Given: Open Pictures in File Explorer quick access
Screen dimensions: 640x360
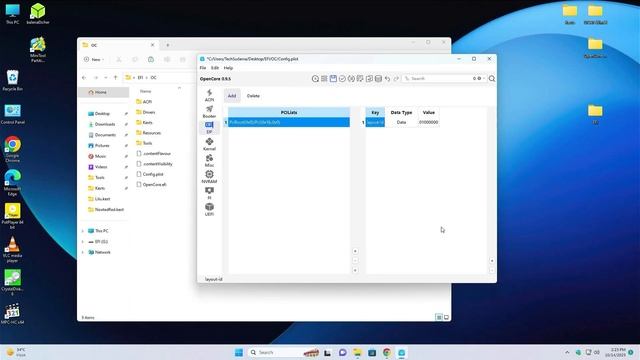Looking at the screenshot, I should tap(102, 145).
